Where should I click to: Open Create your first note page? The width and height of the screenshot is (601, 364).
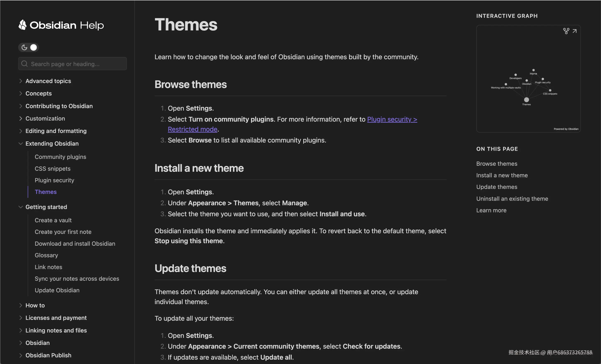click(63, 232)
